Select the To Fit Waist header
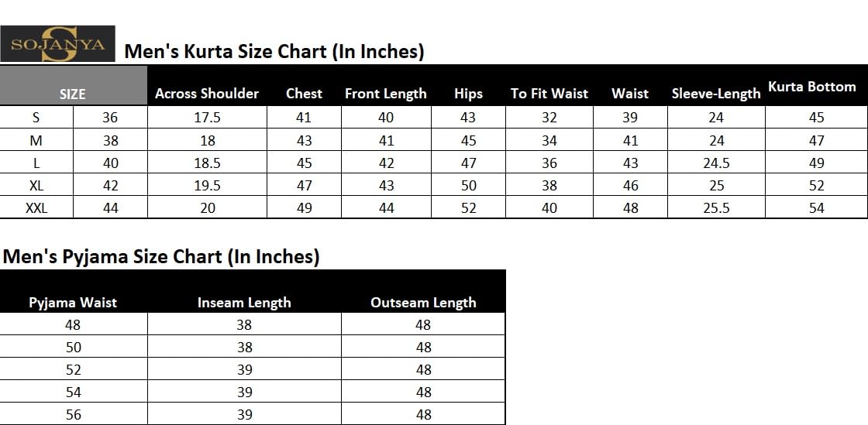 point(549,94)
